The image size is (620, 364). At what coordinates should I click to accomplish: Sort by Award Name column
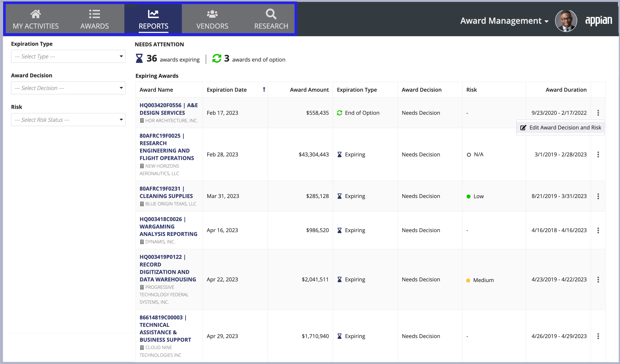coord(156,90)
